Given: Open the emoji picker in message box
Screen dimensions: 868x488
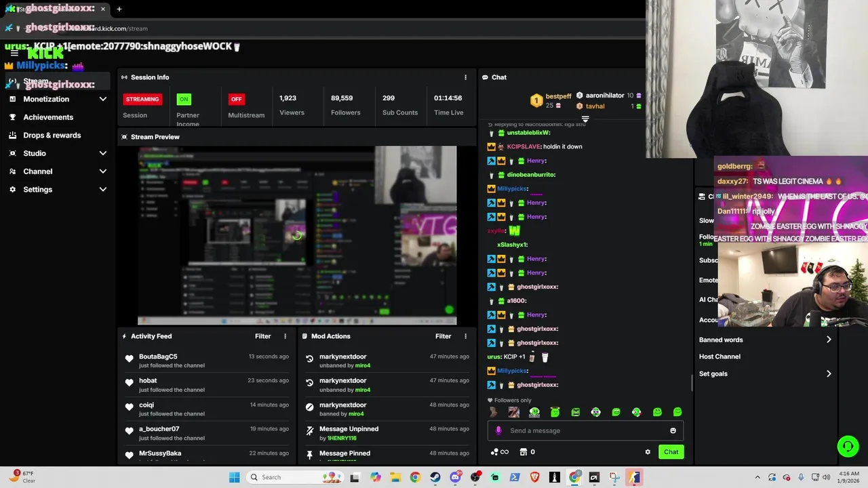Looking at the screenshot, I should coord(673,430).
